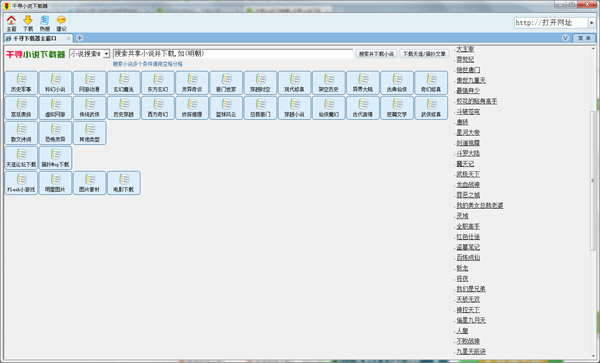Open the 我的美女总裁老婆 novel link
Viewport: 600px width, 363px height.
(x=480, y=205)
